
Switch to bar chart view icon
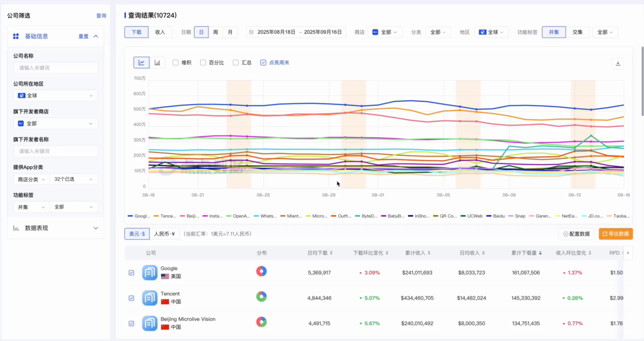point(157,63)
